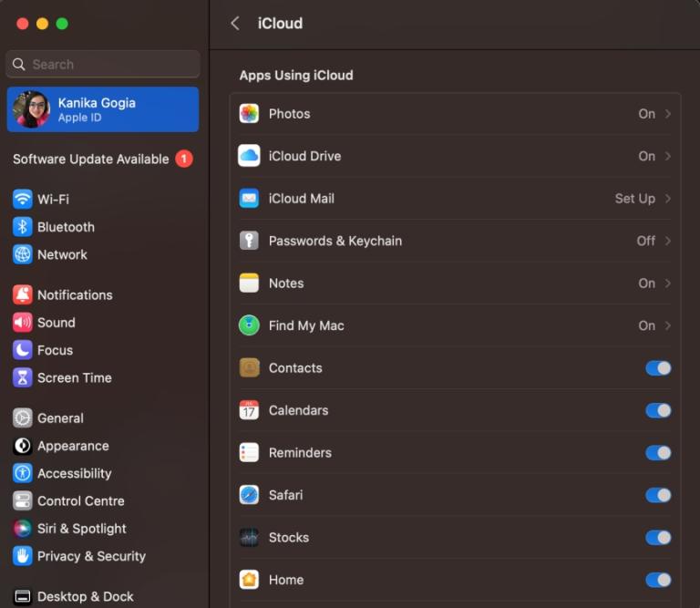Click the iCloud Drive cloud icon
This screenshot has height=608, width=700.
pos(249,156)
